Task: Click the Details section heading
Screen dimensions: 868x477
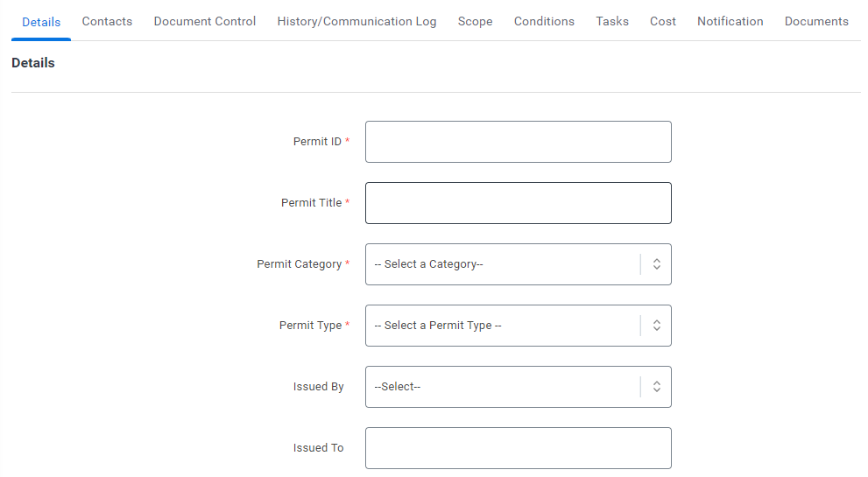Action: (x=33, y=63)
